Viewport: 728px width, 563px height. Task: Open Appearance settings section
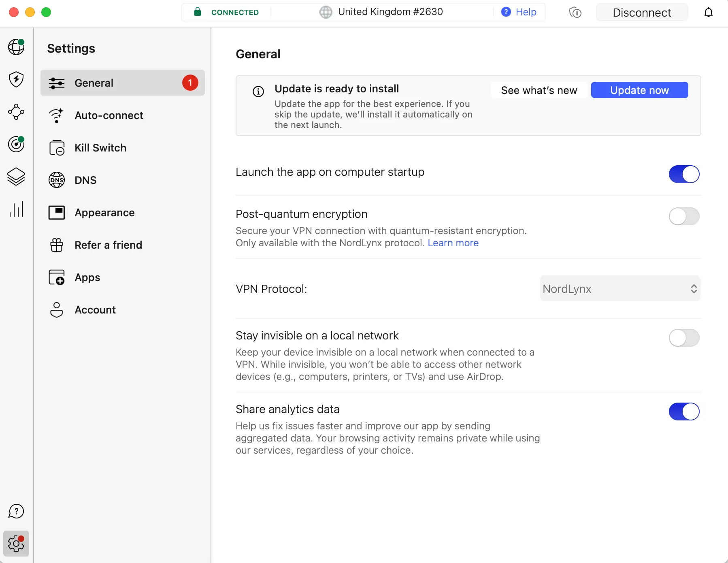(123, 213)
